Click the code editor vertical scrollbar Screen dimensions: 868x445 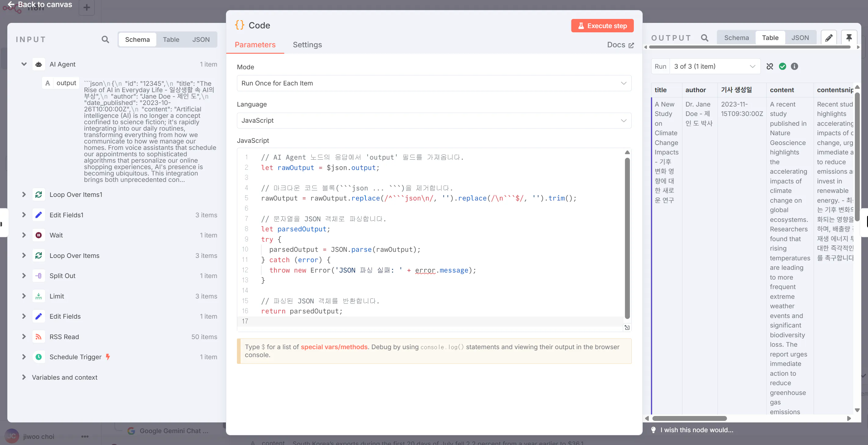click(x=627, y=238)
